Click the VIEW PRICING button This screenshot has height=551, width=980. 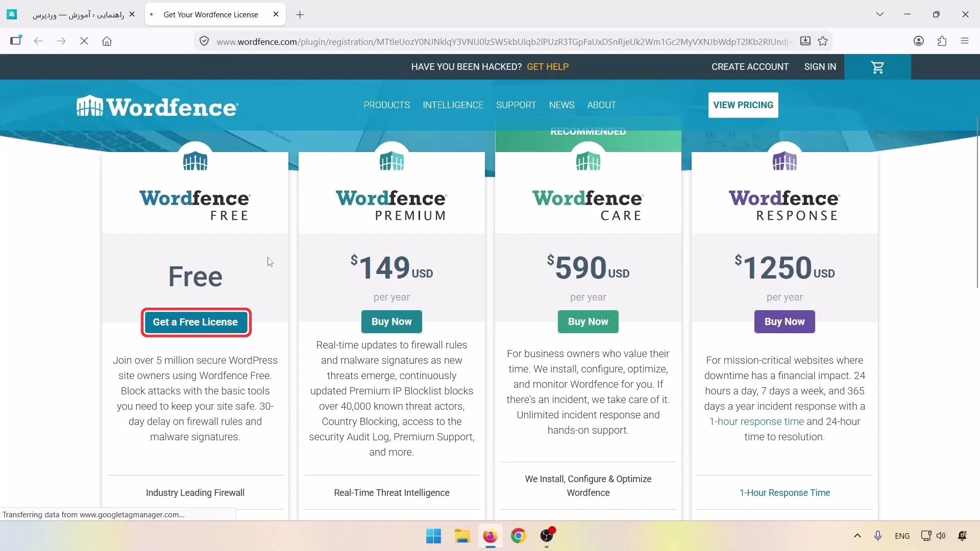click(743, 105)
